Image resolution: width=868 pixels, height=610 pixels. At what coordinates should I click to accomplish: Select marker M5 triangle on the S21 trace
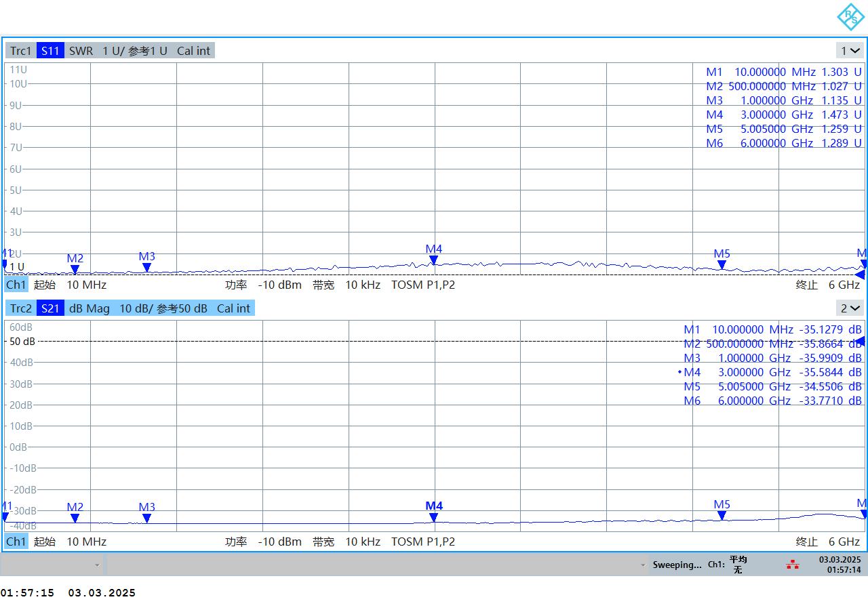coord(722,516)
